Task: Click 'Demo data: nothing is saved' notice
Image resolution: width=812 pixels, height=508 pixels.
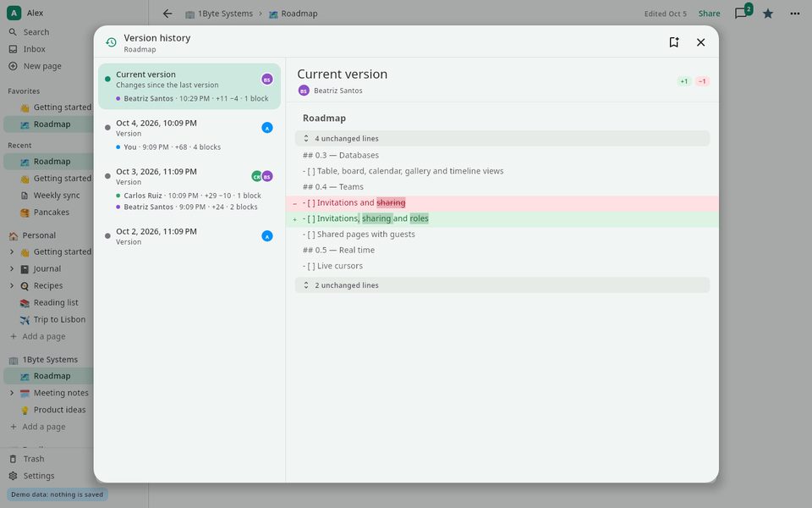Action: point(58,494)
